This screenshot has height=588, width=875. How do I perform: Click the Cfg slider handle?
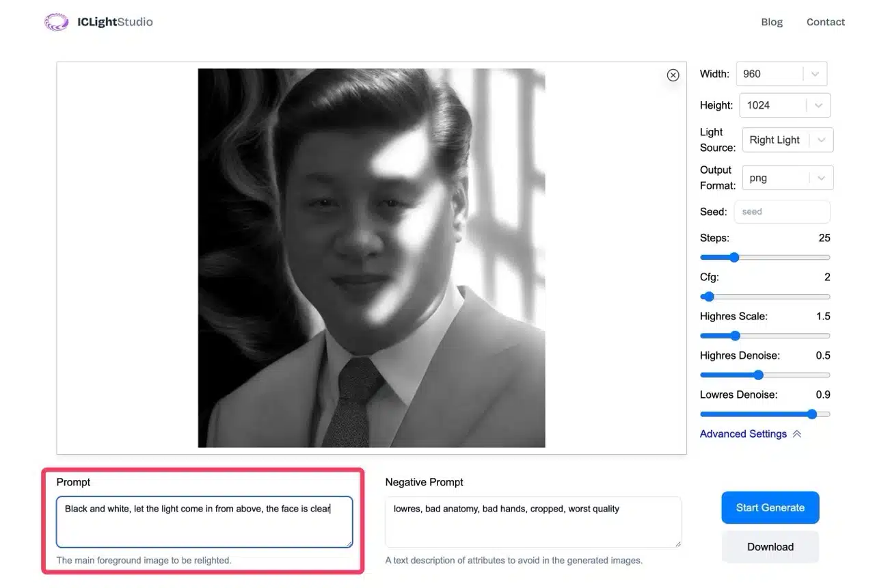click(x=709, y=297)
